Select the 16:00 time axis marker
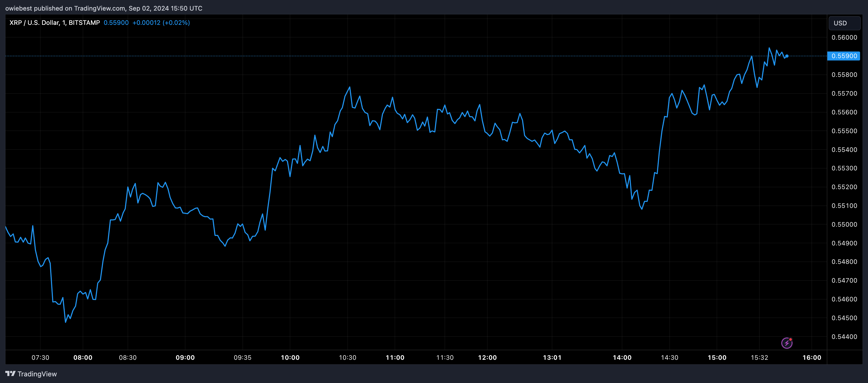Screen dimensions: 868x383 pyautogui.click(x=811, y=357)
